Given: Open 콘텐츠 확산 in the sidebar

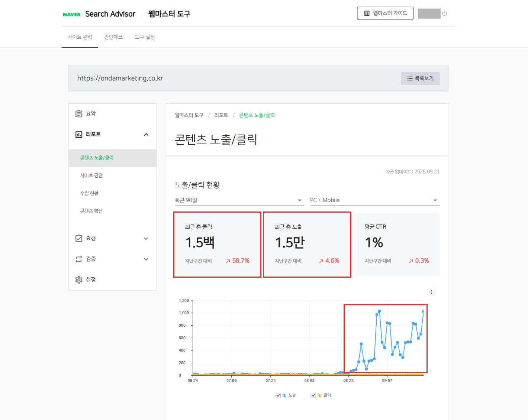Looking at the screenshot, I should (113, 211).
